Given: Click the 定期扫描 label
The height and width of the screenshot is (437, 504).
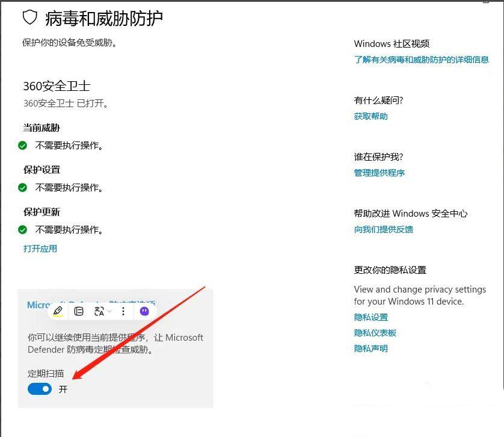Looking at the screenshot, I should tap(46, 374).
